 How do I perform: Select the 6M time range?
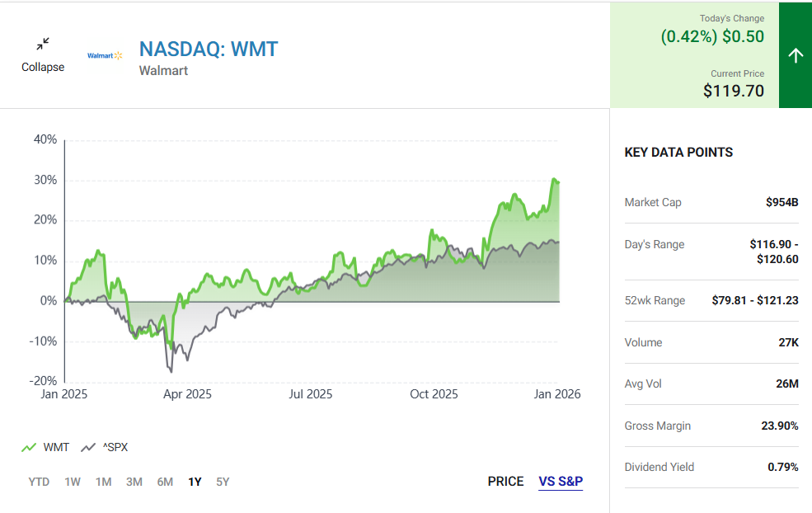tap(165, 482)
